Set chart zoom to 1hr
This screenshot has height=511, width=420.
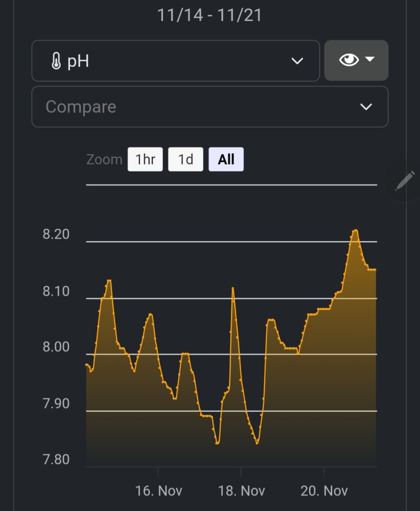145,159
